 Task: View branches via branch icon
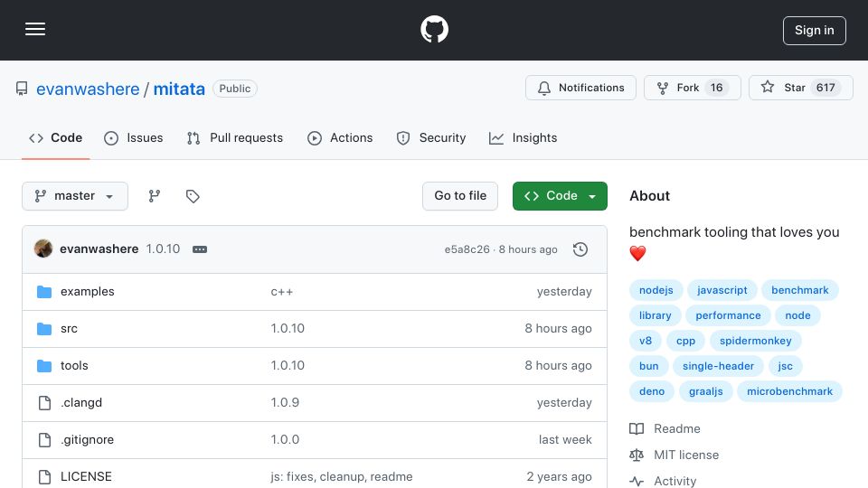pos(155,196)
